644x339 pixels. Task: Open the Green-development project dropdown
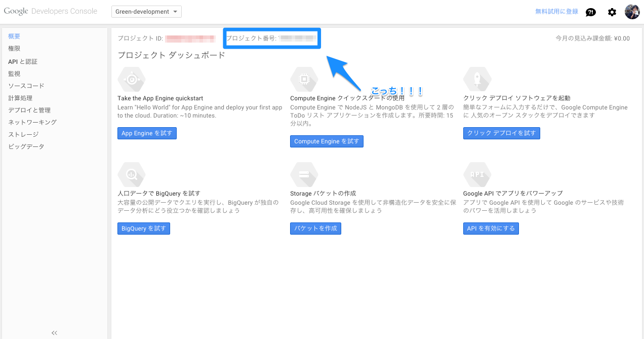pyautogui.click(x=146, y=11)
